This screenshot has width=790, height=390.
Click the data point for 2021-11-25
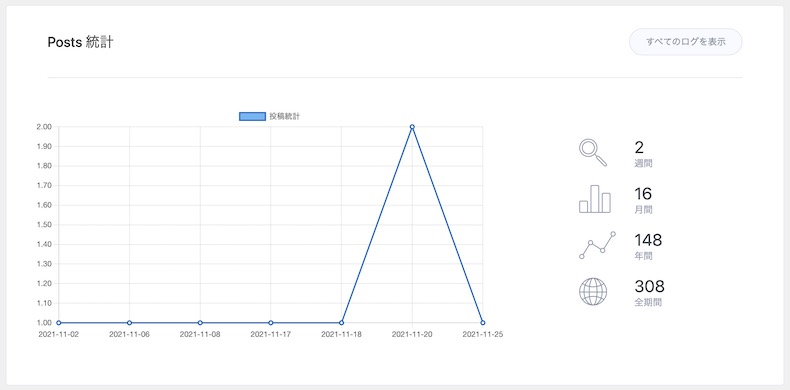[x=483, y=322]
